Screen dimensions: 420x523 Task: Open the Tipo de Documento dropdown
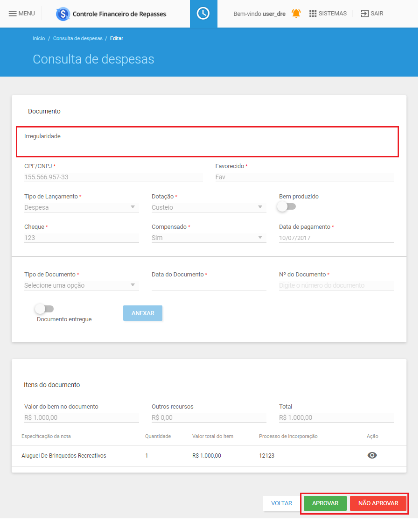(81, 285)
